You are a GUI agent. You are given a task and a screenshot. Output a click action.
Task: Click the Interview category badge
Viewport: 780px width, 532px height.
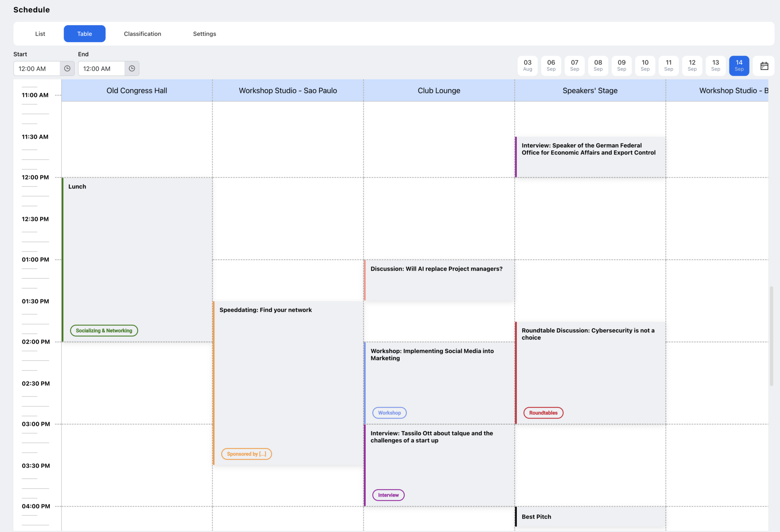point(388,495)
